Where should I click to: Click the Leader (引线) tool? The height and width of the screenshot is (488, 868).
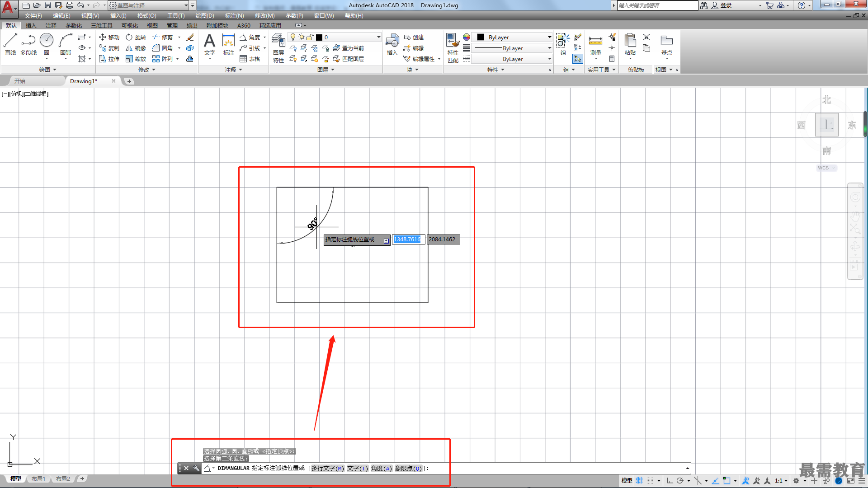pyautogui.click(x=250, y=48)
